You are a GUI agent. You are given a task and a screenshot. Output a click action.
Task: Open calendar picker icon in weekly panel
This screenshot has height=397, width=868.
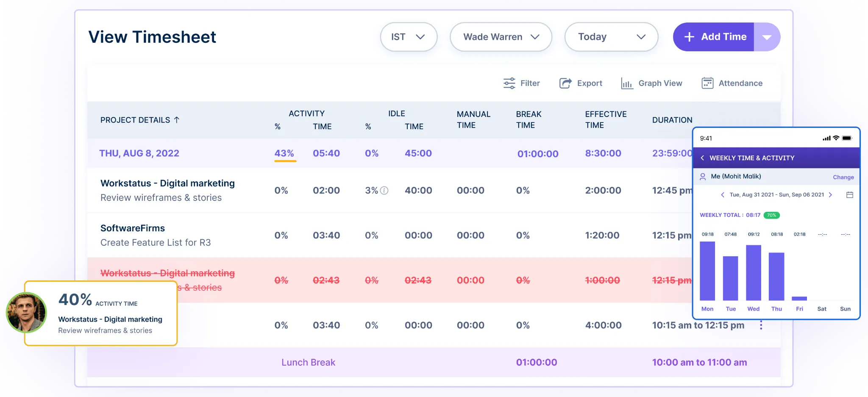point(849,195)
